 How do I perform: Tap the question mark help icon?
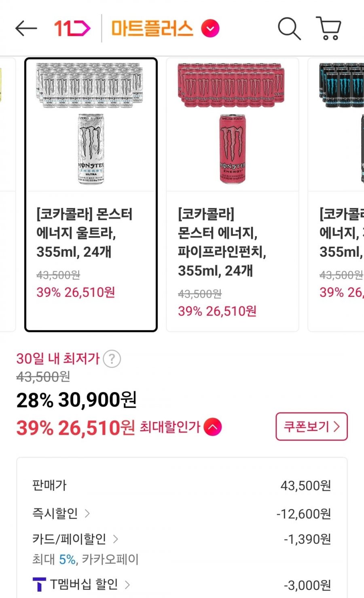pos(112,359)
